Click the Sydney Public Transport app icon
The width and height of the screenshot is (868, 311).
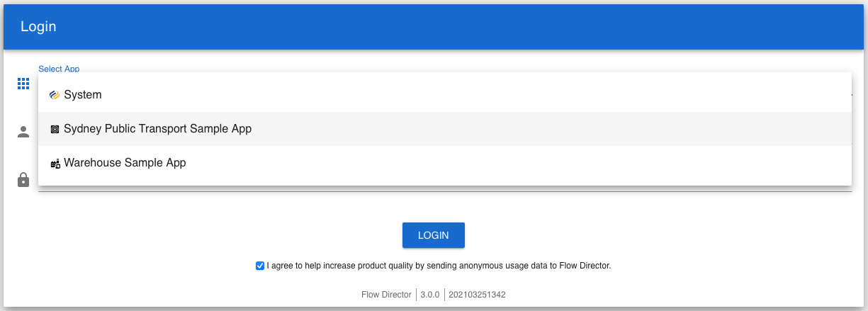[x=55, y=129]
